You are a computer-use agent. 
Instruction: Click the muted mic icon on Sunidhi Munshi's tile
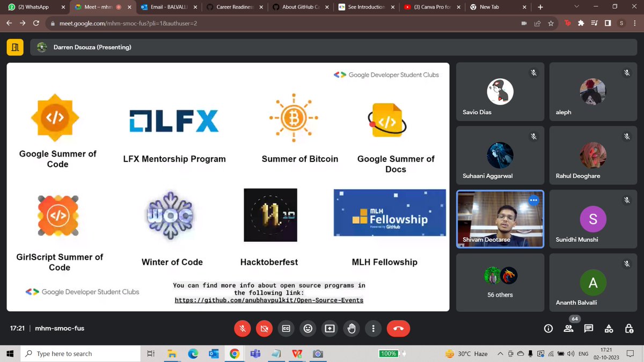tap(627, 200)
